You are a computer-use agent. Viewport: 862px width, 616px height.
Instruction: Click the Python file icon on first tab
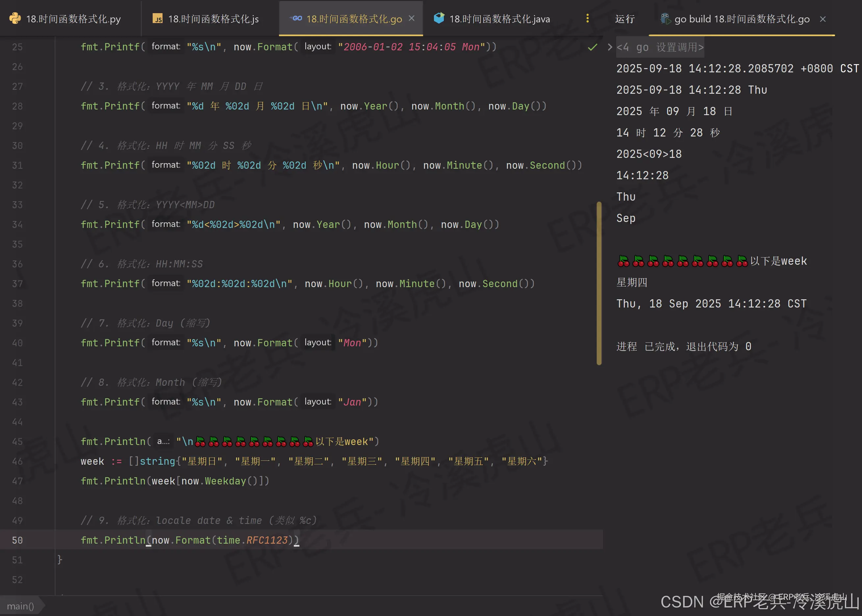pyautogui.click(x=15, y=19)
